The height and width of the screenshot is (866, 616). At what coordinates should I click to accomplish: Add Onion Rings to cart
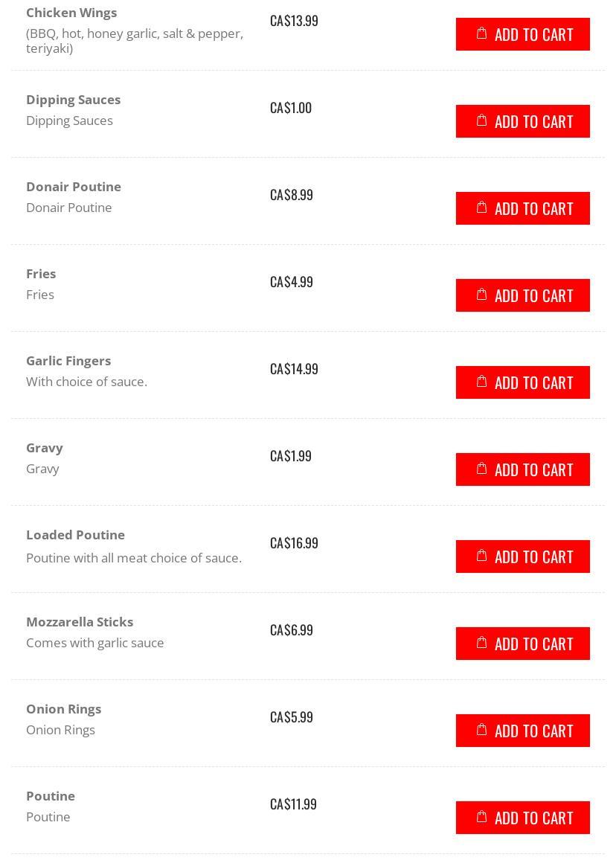click(x=523, y=731)
